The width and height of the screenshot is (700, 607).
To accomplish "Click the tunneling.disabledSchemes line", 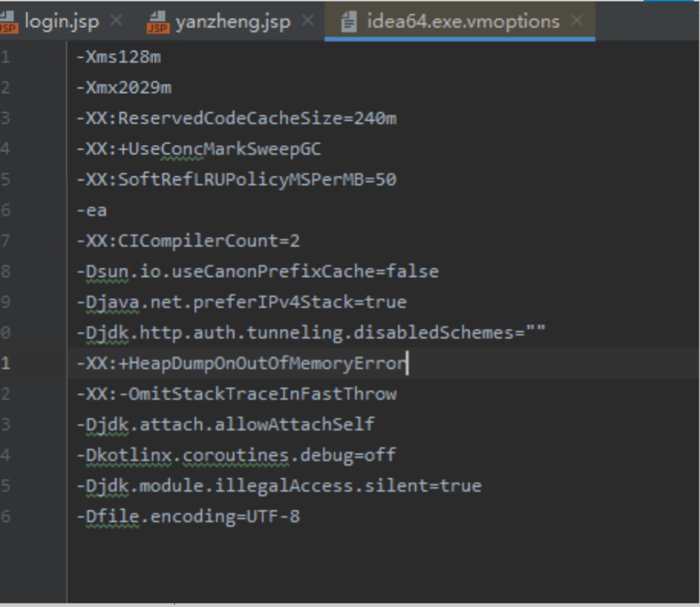I will (311, 333).
